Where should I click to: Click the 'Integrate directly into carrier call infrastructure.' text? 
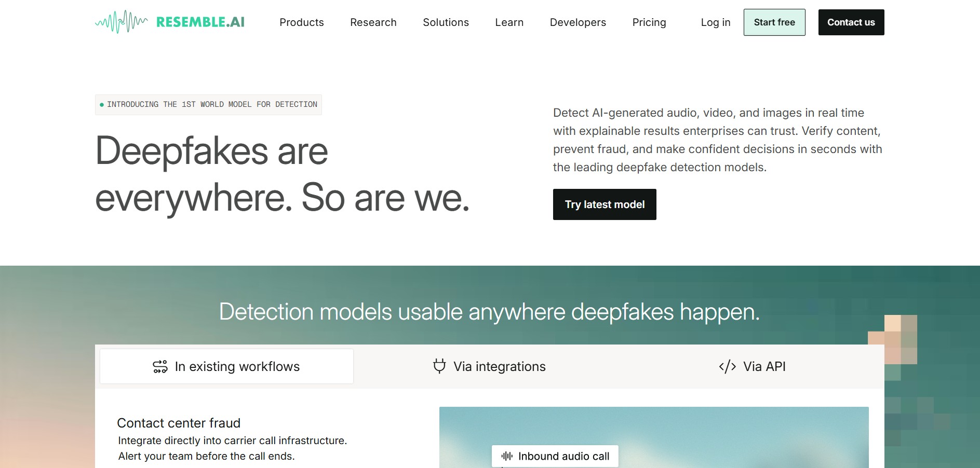(x=232, y=441)
